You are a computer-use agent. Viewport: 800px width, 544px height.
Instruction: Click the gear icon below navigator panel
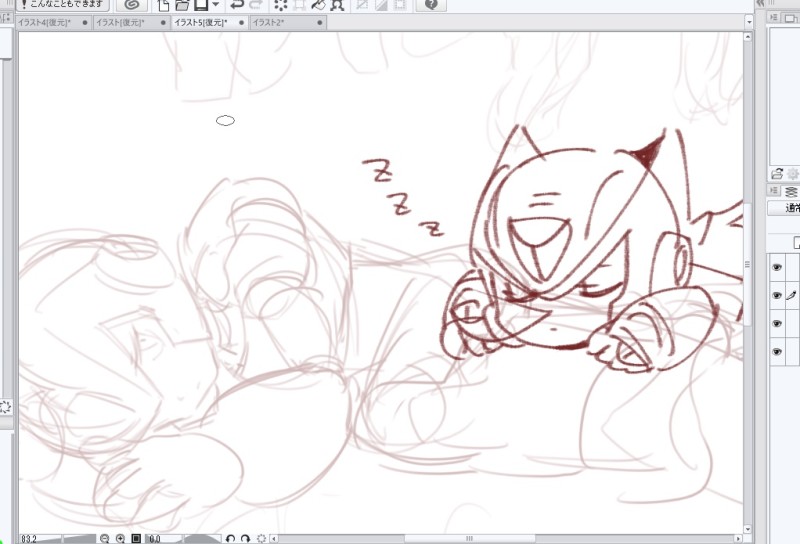pos(793,174)
